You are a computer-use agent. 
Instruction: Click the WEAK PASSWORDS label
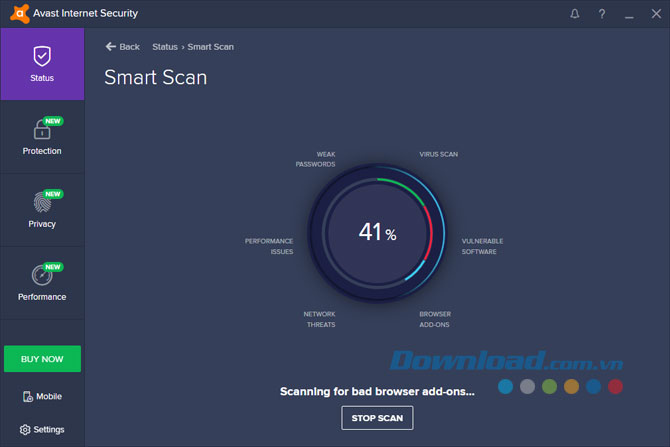[315, 159]
